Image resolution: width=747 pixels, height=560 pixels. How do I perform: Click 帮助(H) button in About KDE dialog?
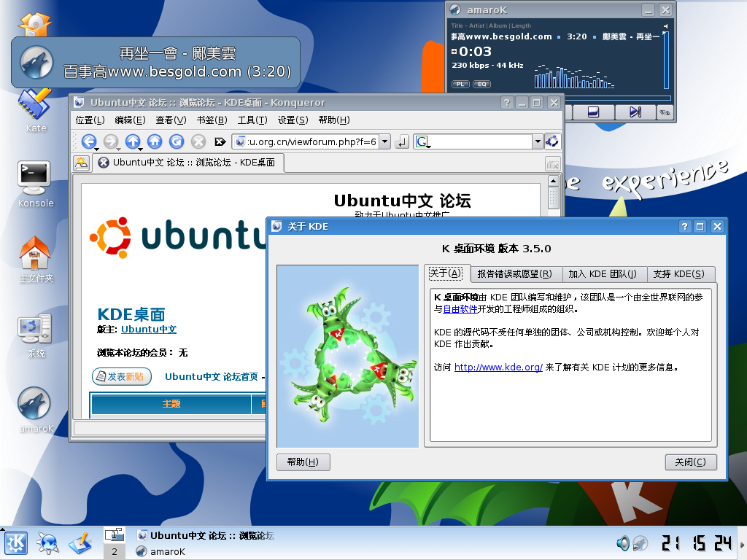(x=303, y=462)
